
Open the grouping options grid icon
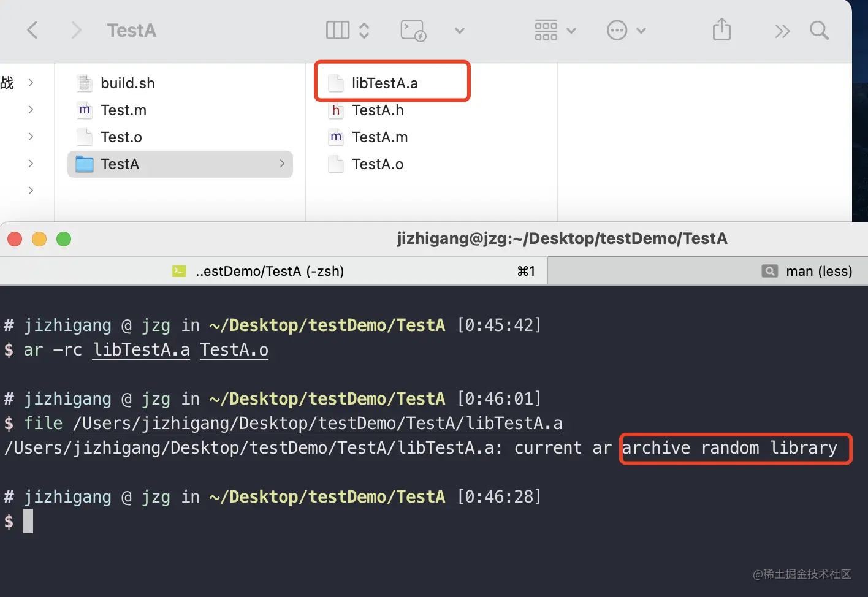point(546,30)
